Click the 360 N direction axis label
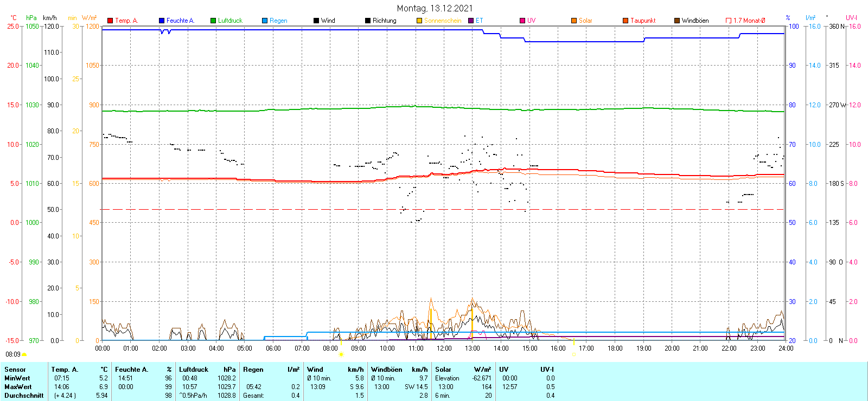This screenshot has width=868, height=401. point(837,27)
